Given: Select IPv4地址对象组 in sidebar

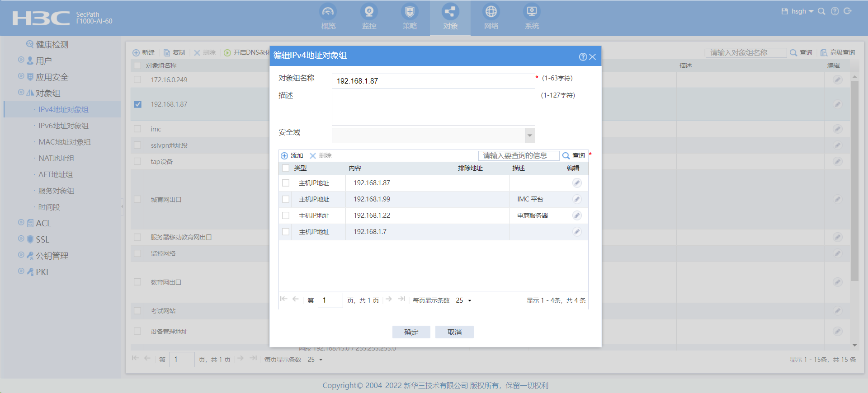Looking at the screenshot, I should tap(63, 109).
